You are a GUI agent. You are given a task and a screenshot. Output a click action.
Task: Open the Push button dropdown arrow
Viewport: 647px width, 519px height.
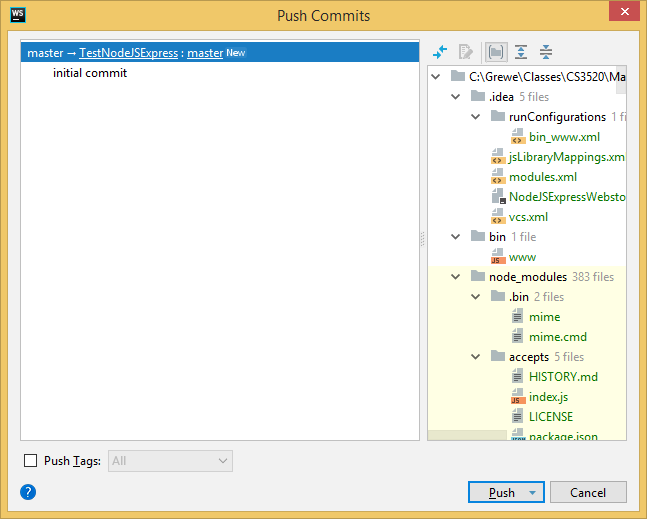click(533, 493)
